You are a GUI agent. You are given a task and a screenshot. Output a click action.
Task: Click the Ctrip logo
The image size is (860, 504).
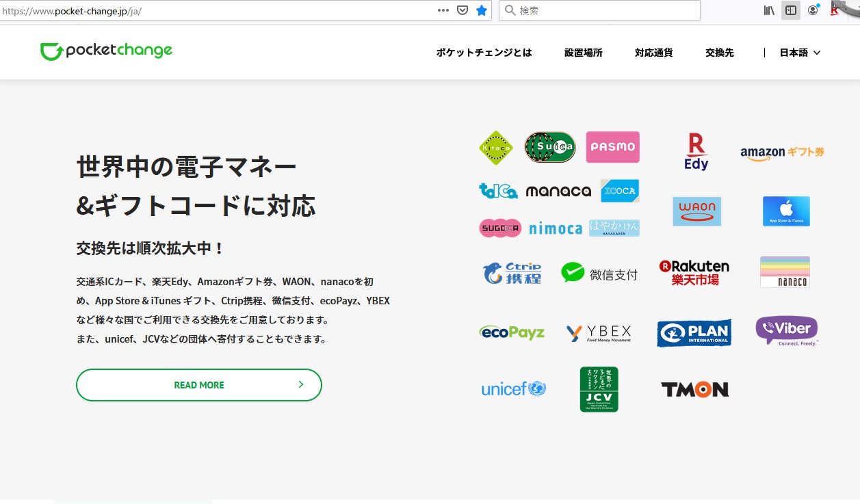pyautogui.click(x=512, y=272)
